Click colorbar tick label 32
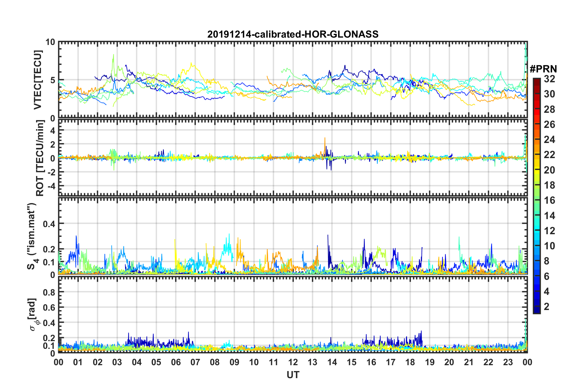The width and height of the screenshot is (586, 392). (x=549, y=79)
